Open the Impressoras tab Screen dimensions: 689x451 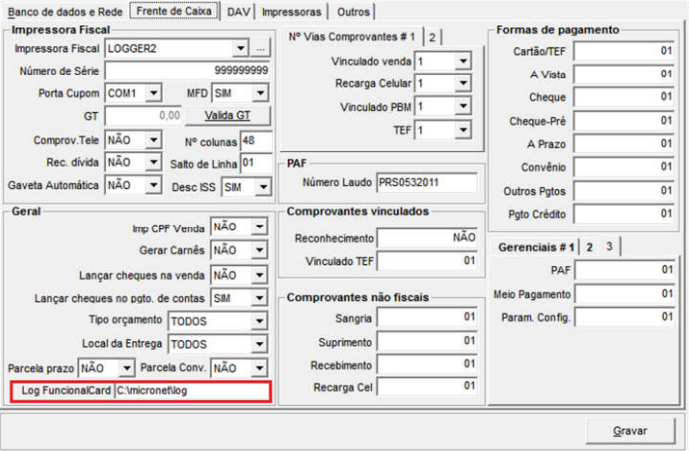click(291, 12)
